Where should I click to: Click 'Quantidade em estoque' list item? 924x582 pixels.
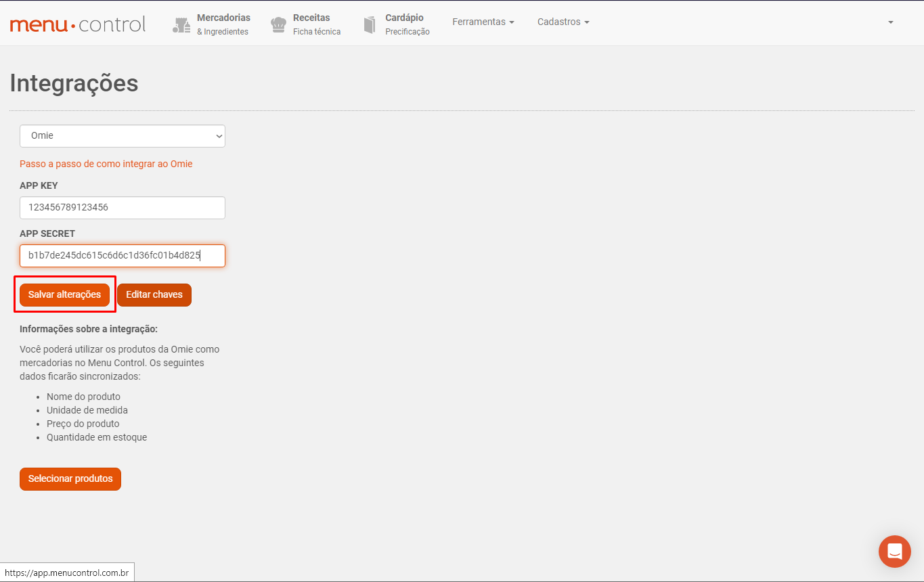(97, 437)
